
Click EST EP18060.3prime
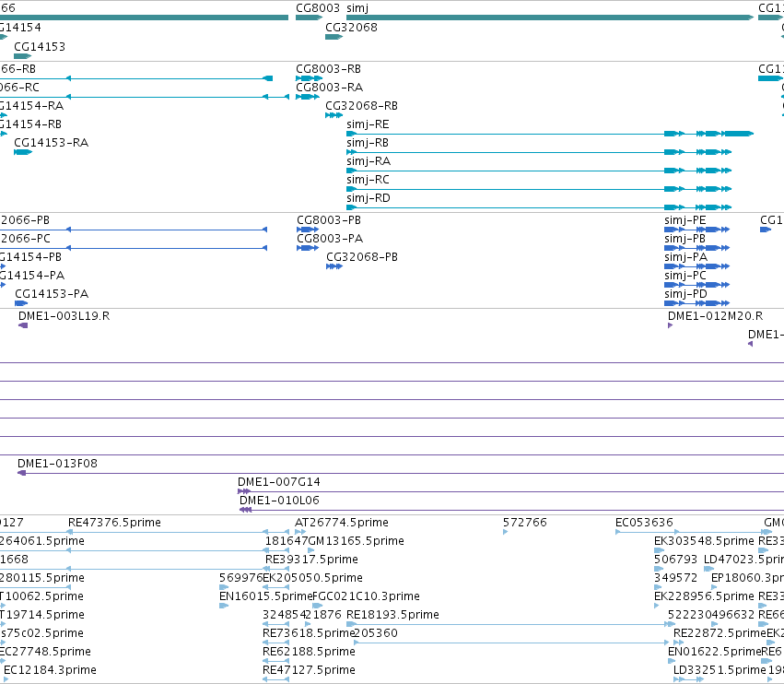(714, 588)
